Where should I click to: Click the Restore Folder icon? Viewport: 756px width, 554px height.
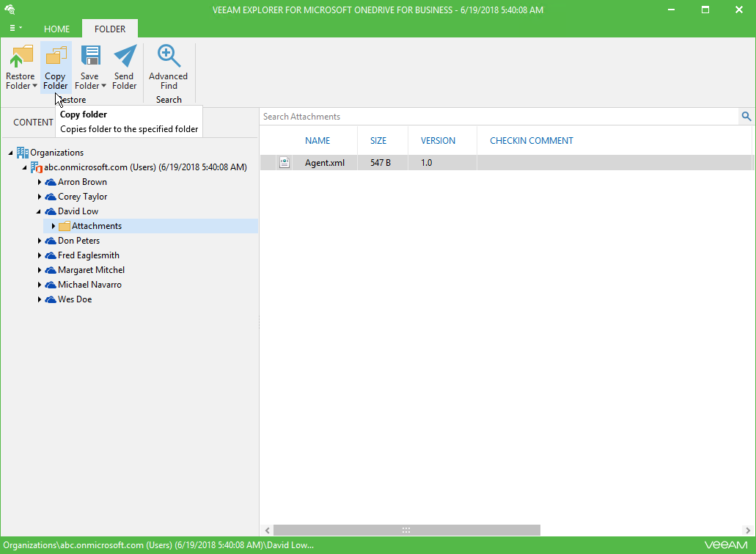(x=21, y=57)
